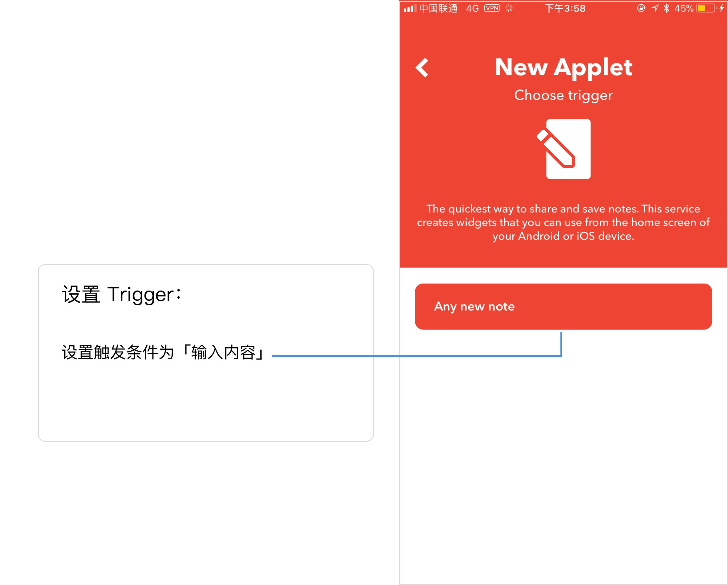Viewport: 728px width, 585px height.
Task: Tap the orientation lock status icon
Action: click(x=641, y=8)
